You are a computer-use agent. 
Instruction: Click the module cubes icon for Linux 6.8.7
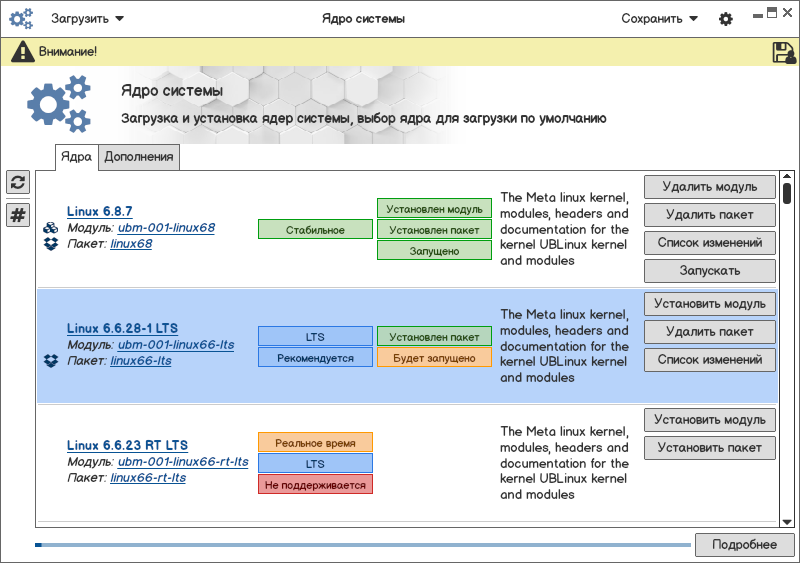pyautogui.click(x=51, y=228)
